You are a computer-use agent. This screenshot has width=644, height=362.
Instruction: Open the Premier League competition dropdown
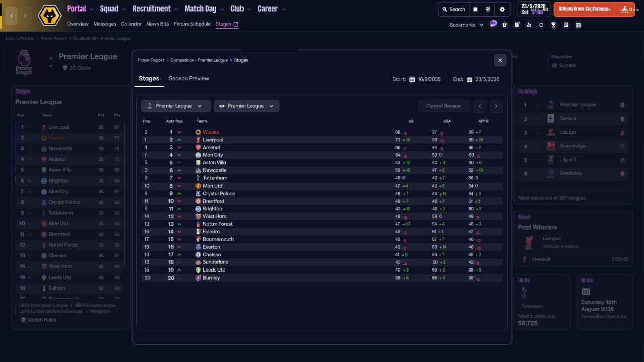[x=176, y=106]
